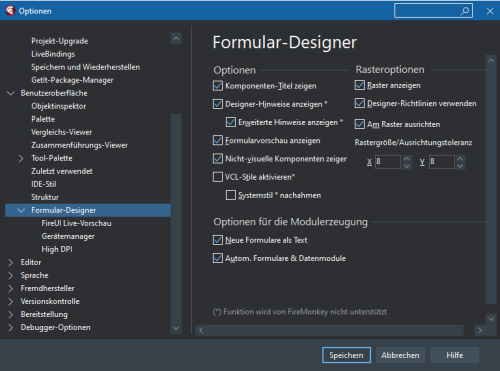Toggle Am Raster ausrichten checkbox
The width and height of the screenshot is (500, 371).
point(360,124)
